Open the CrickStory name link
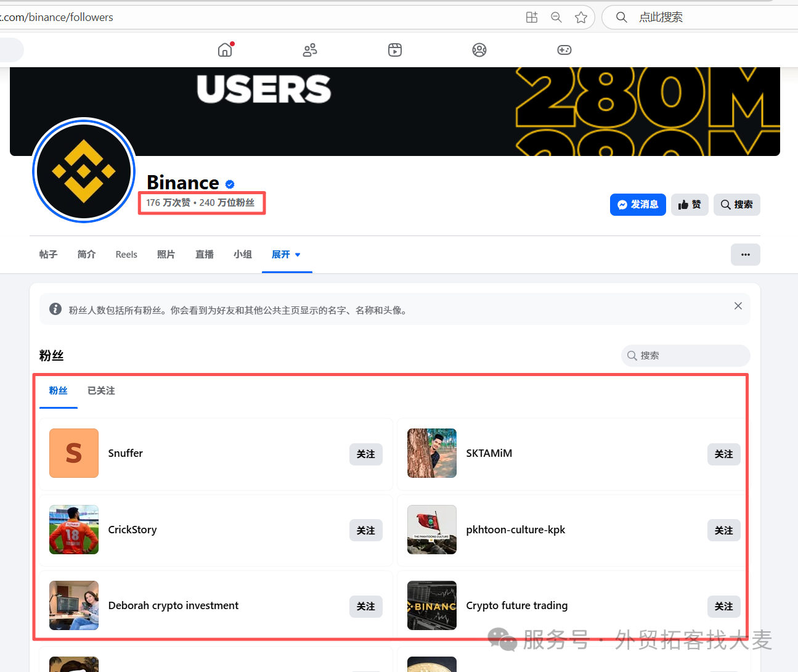Viewport: 798px width, 672px height. click(132, 530)
